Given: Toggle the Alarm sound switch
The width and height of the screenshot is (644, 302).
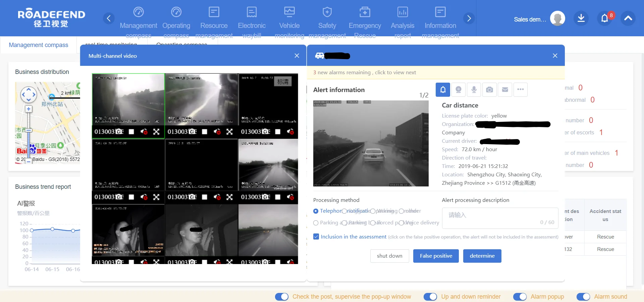Looking at the screenshot, I should pyautogui.click(x=583, y=297).
